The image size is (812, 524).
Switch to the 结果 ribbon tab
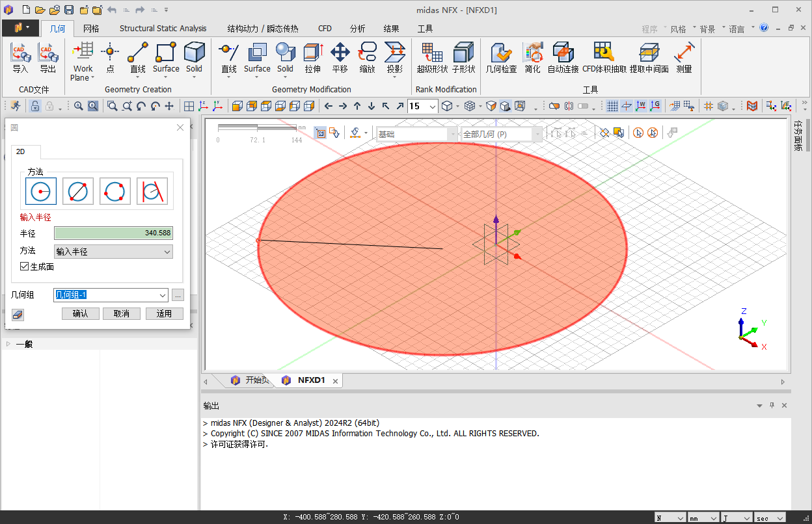pos(391,29)
